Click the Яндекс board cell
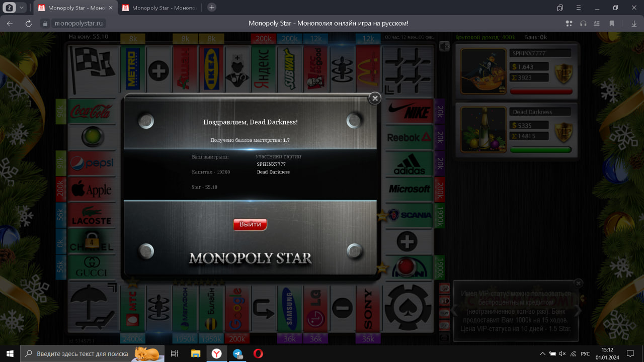The width and height of the screenshot is (644, 362). pos(264,68)
